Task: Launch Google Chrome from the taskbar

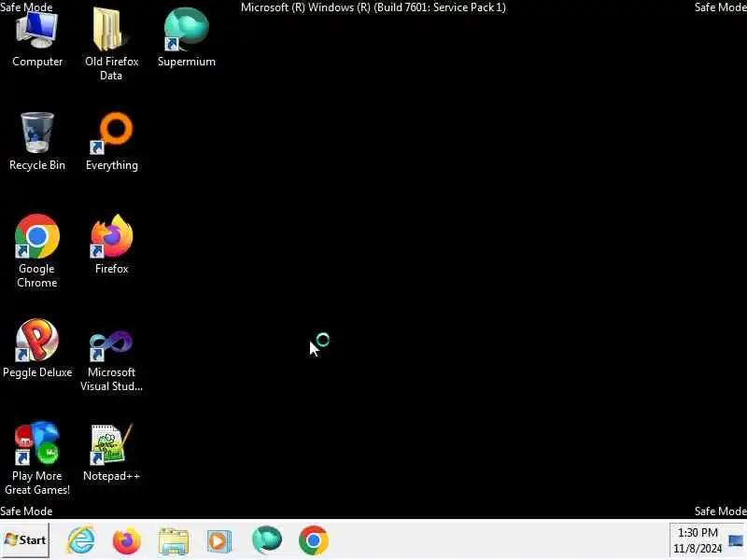Action: 314,540
